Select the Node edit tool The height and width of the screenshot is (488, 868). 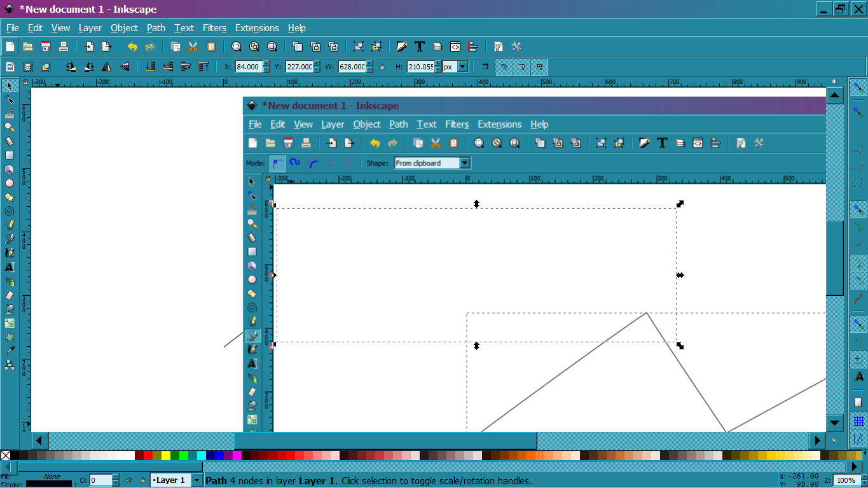(10, 99)
